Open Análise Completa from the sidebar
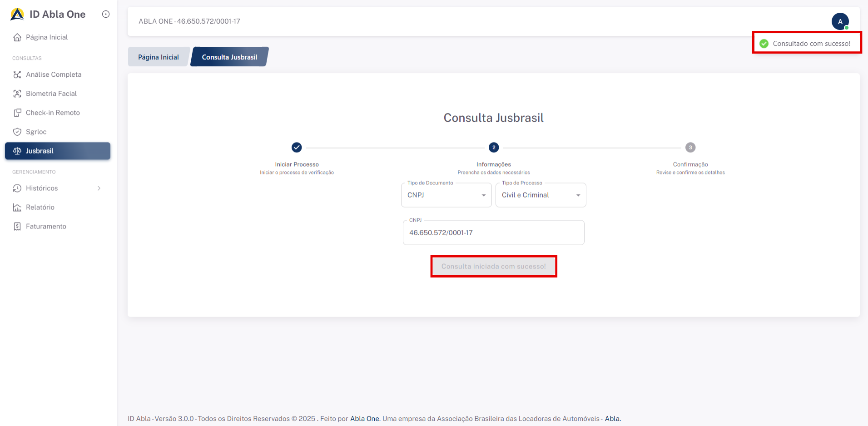This screenshot has height=426, width=868. click(54, 74)
